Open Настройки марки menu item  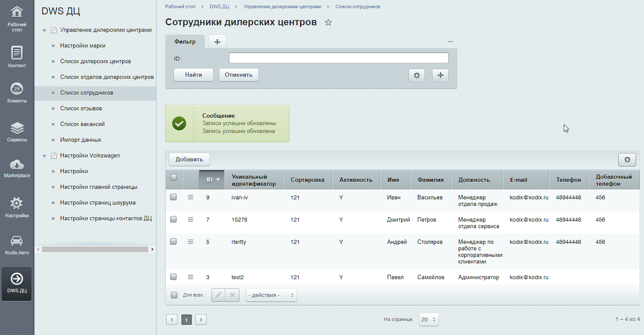(x=83, y=46)
